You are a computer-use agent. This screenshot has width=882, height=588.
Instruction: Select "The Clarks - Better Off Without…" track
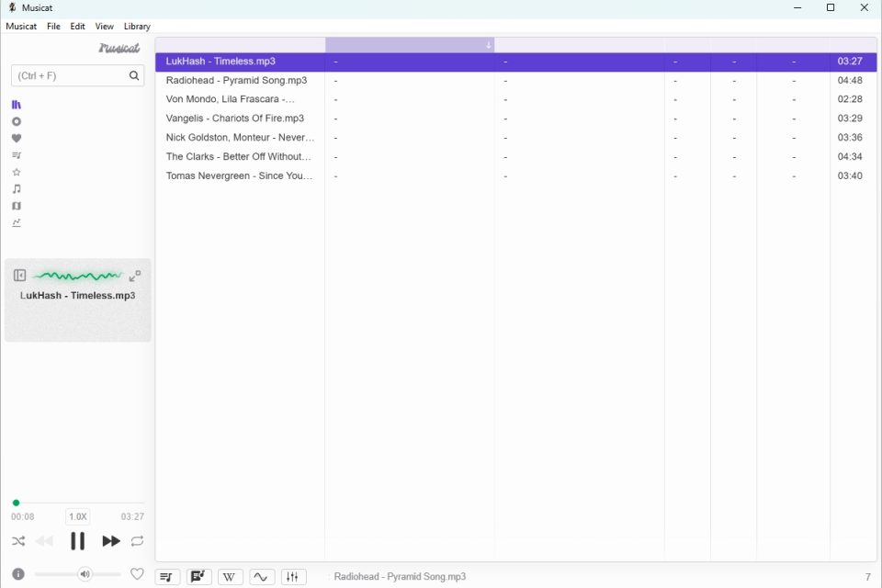pyautogui.click(x=515, y=156)
